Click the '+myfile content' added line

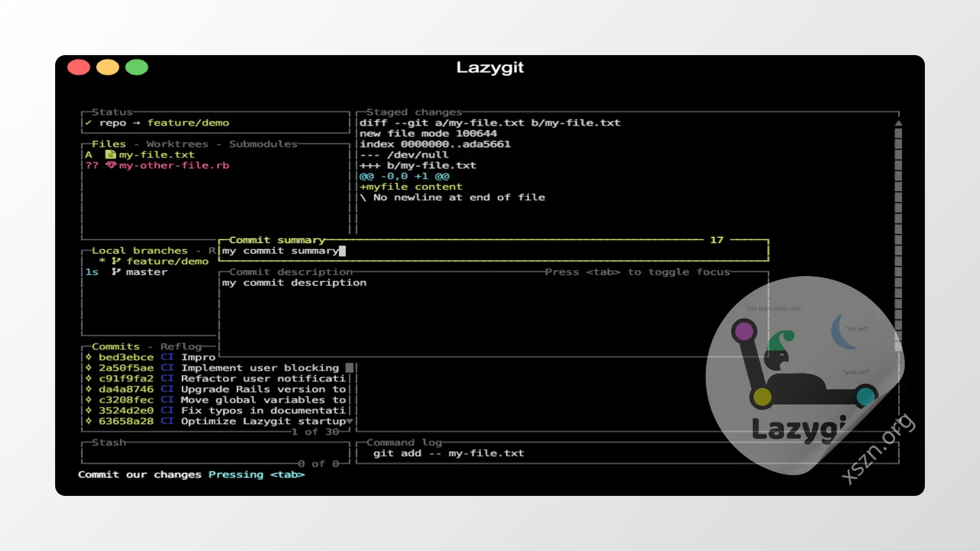click(x=411, y=187)
